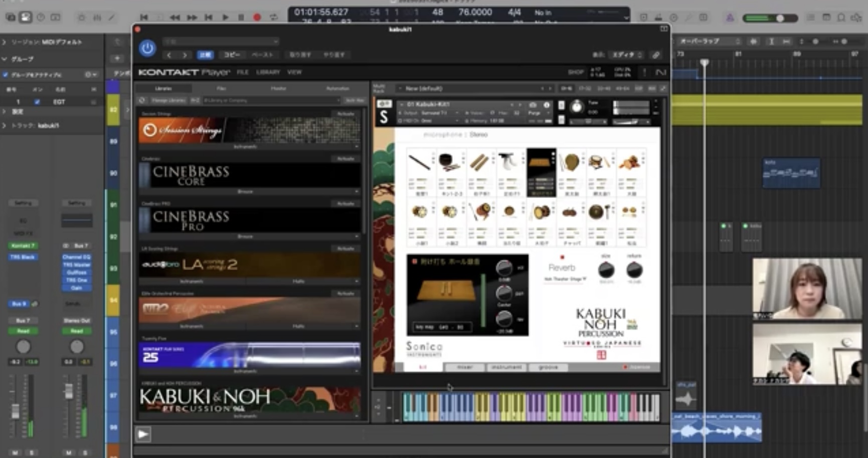Open the Kontakt FILE menu
868x458 pixels.
pyautogui.click(x=243, y=72)
